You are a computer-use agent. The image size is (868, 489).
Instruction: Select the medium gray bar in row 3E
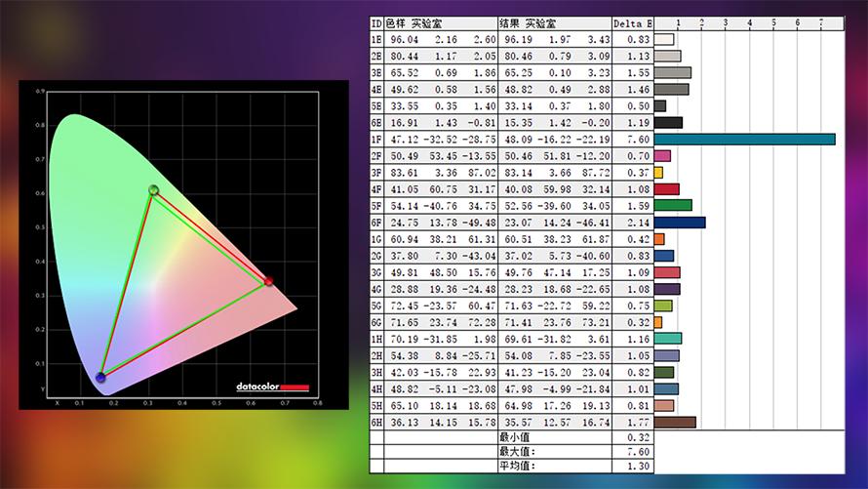pyautogui.click(x=673, y=72)
